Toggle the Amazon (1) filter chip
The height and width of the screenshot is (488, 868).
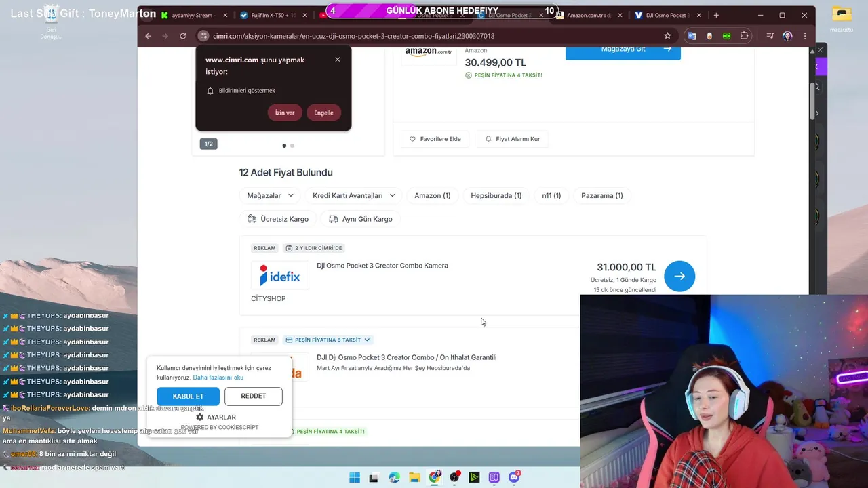(433, 195)
